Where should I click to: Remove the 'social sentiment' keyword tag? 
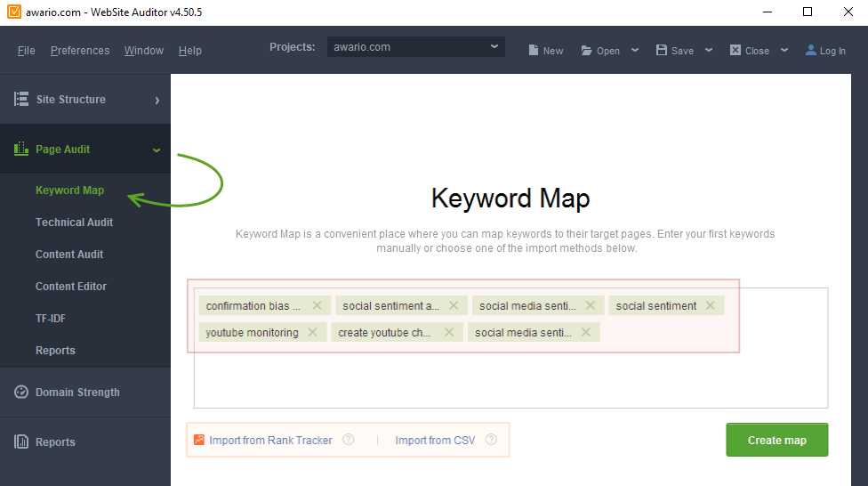point(711,305)
